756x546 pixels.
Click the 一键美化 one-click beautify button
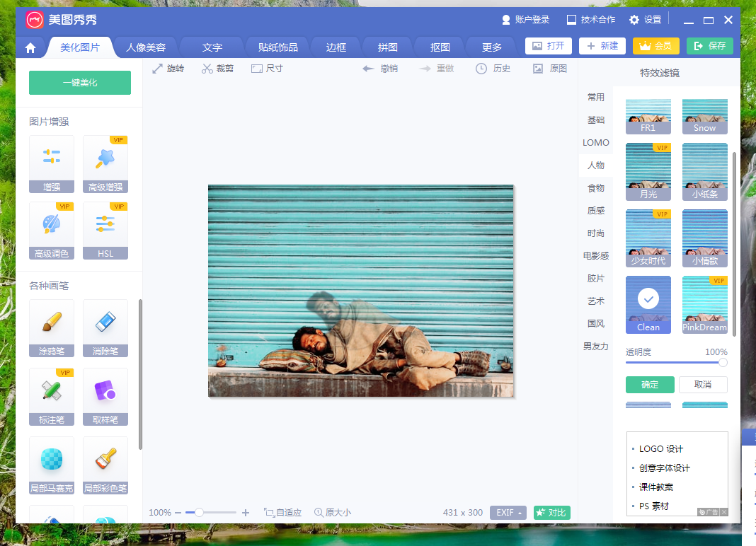coord(79,82)
